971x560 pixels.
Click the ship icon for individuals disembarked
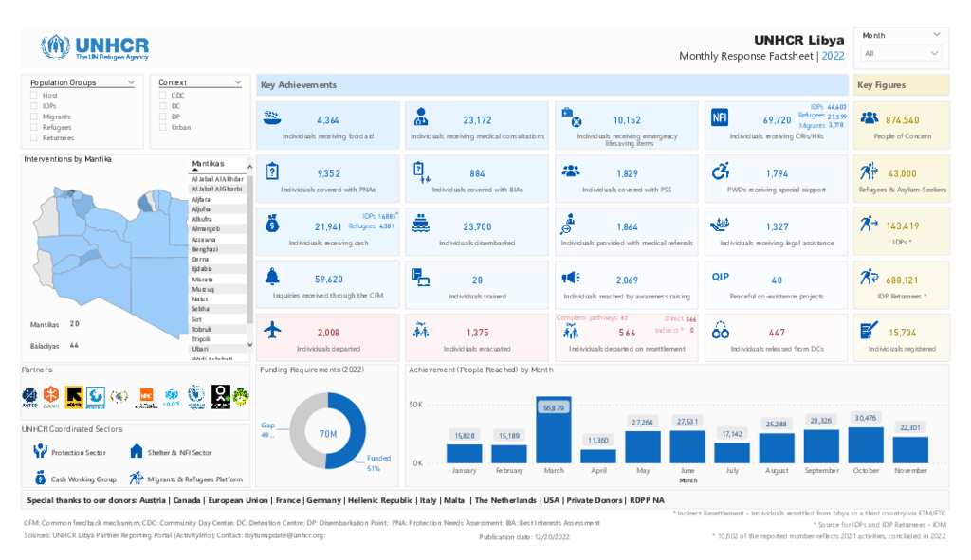point(422,225)
